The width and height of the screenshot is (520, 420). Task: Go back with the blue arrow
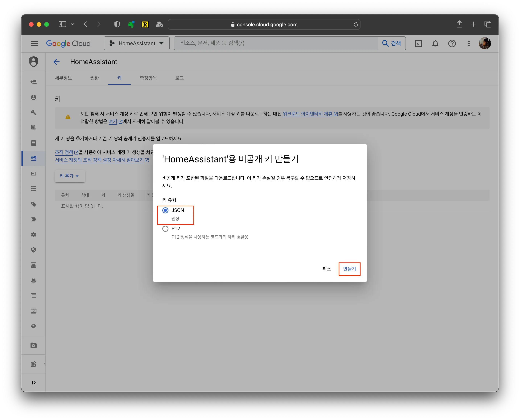[56, 62]
